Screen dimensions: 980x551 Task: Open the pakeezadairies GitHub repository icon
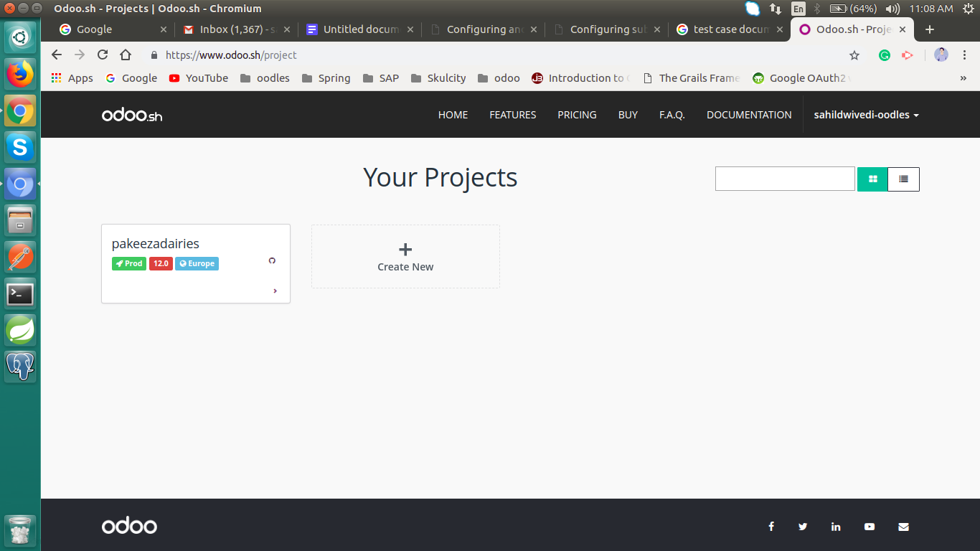click(272, 260)
